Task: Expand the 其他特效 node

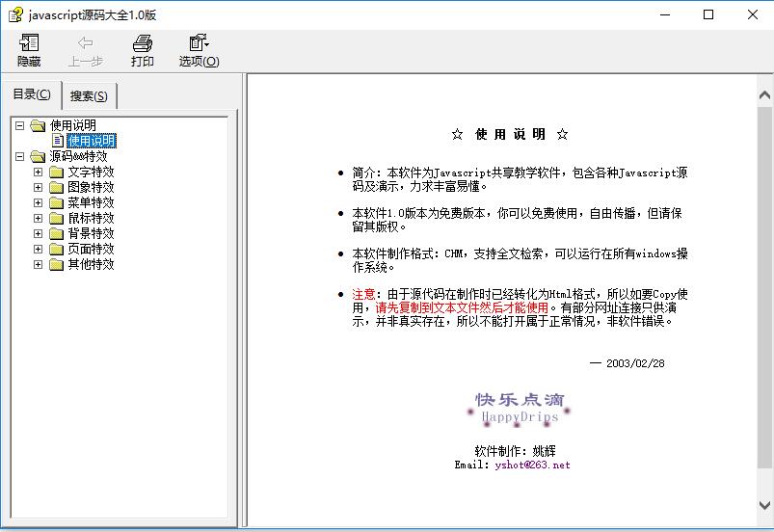Action: coord(38,264)
